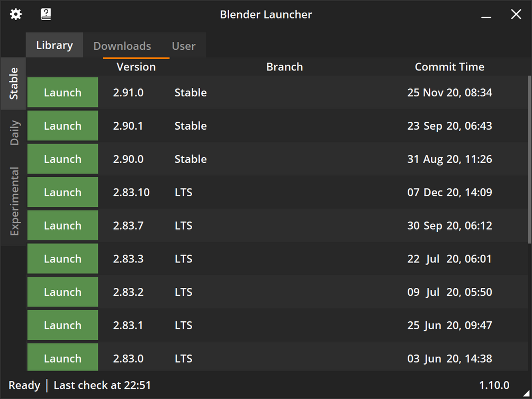
Task: Click the launcher version 1.10.0 label
Action: (494, 385)
